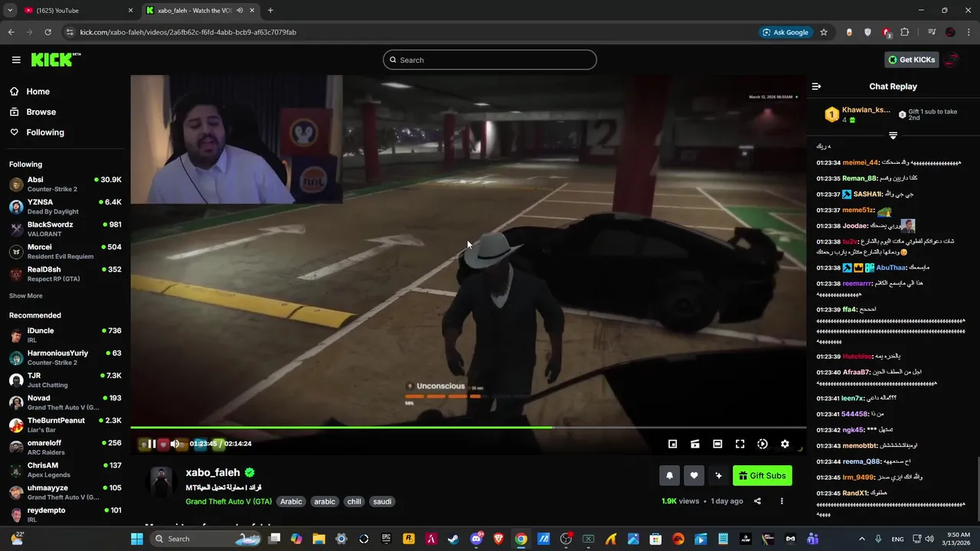The image size is (980, 551).
Task: Open Khawlan_ks top gifter profile
Action: point(866,110)
